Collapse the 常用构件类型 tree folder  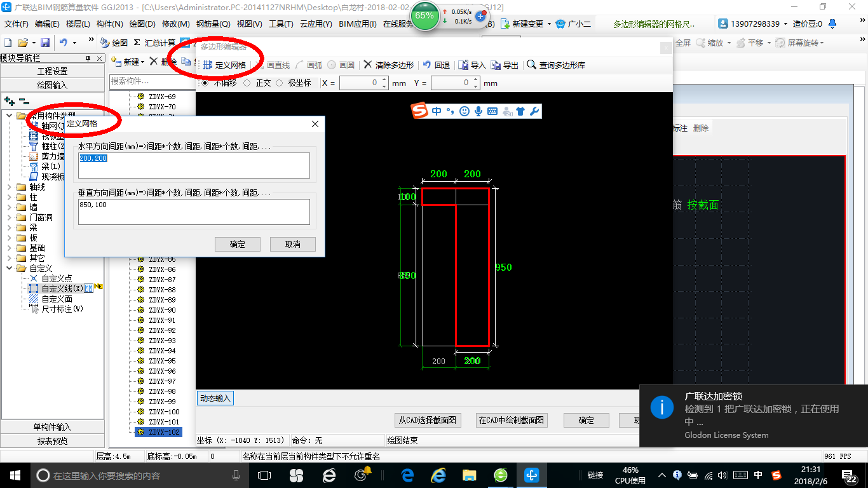(9, 116)
